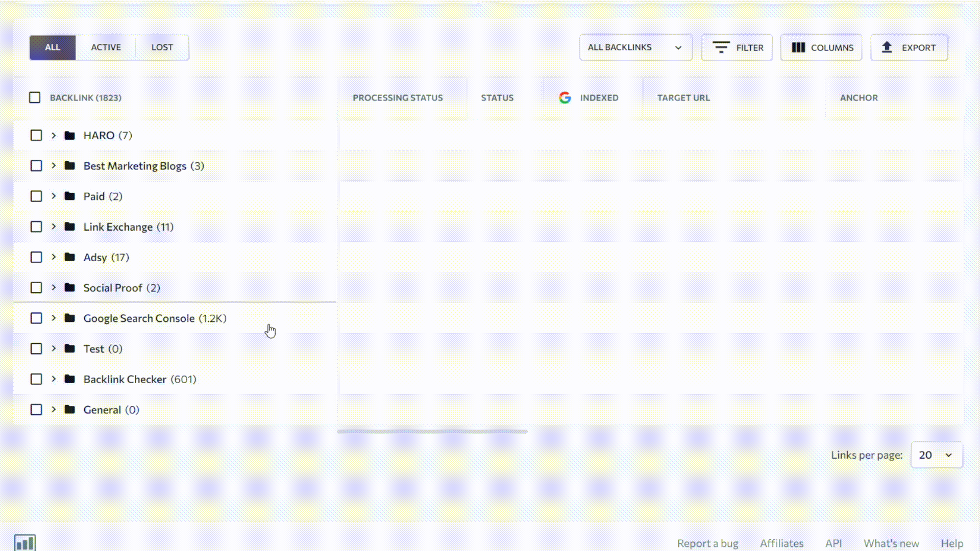Expand the Test folder chevron
Viewport: 980px width, 551px height.
tap(54, 348)
